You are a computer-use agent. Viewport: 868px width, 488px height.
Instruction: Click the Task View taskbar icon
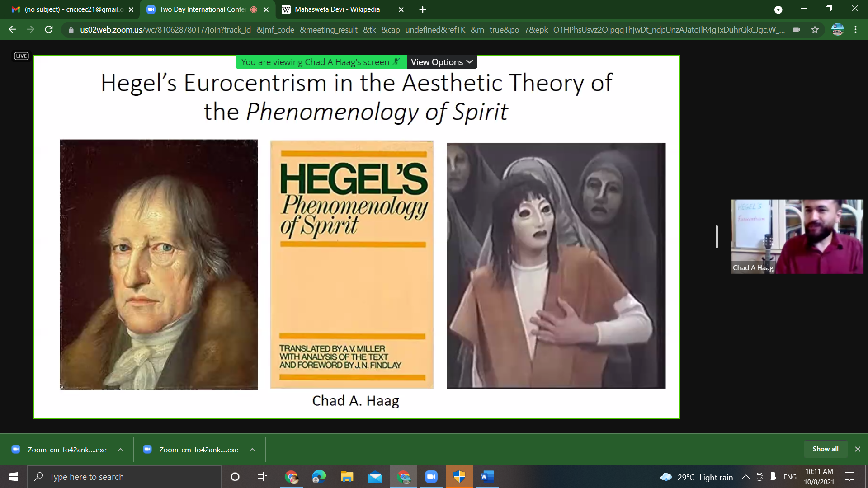pos(262,477)
